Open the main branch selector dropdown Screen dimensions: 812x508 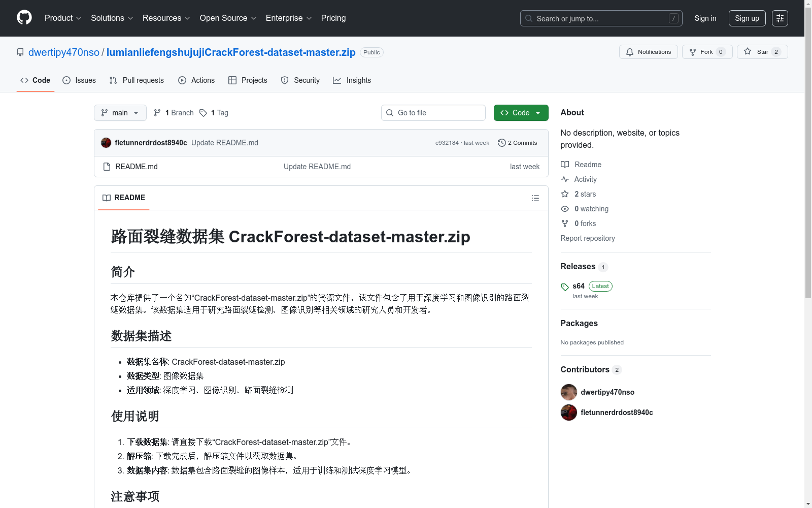(120, 113)
